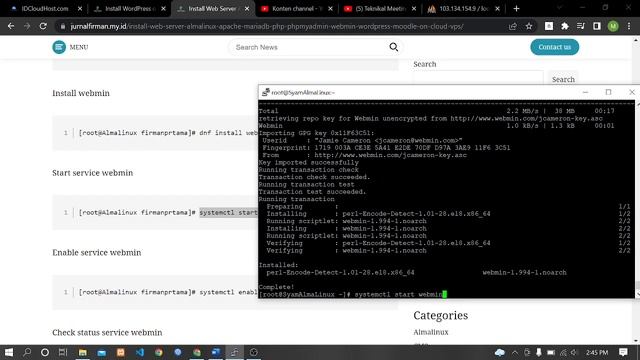Close the Konten channel tab
Viewport: 640px width, 360px height.
click(331, 9)
